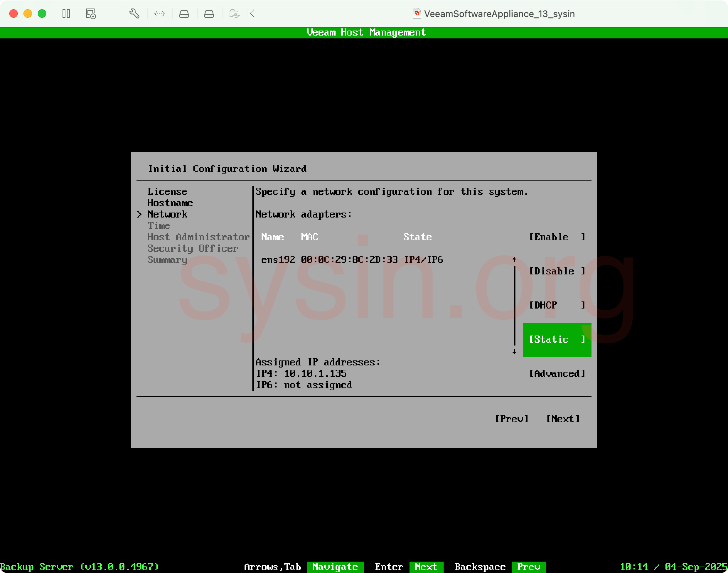The image size is (728, 573).
Task: Click the [Next] wizard button
Action: [x=563, y=419]
